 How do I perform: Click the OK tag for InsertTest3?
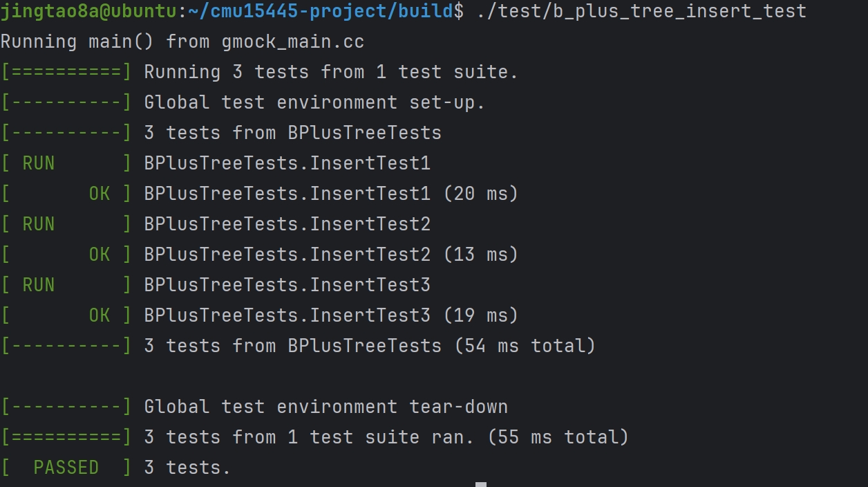tap(100, 315)
